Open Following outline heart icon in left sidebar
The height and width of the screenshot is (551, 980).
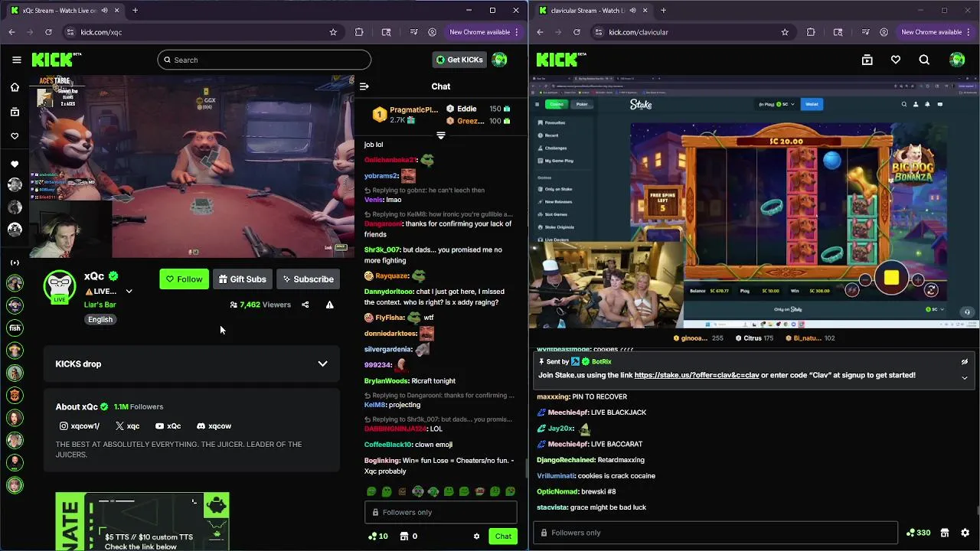(15, 136)
